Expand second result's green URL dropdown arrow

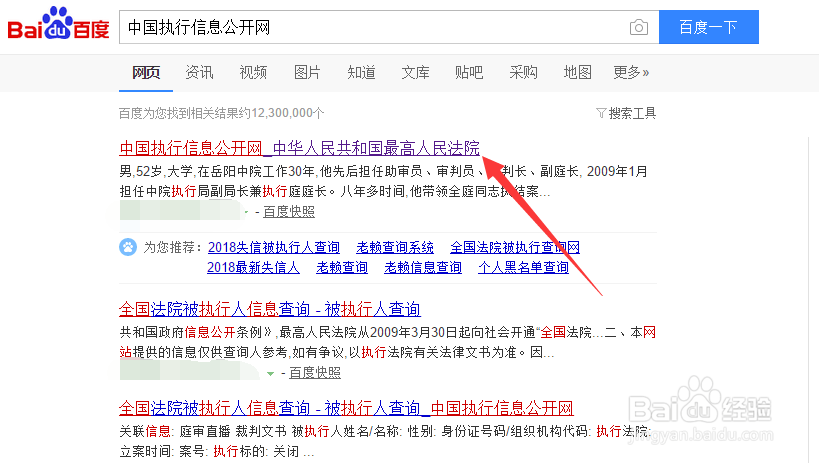[270, 374]
